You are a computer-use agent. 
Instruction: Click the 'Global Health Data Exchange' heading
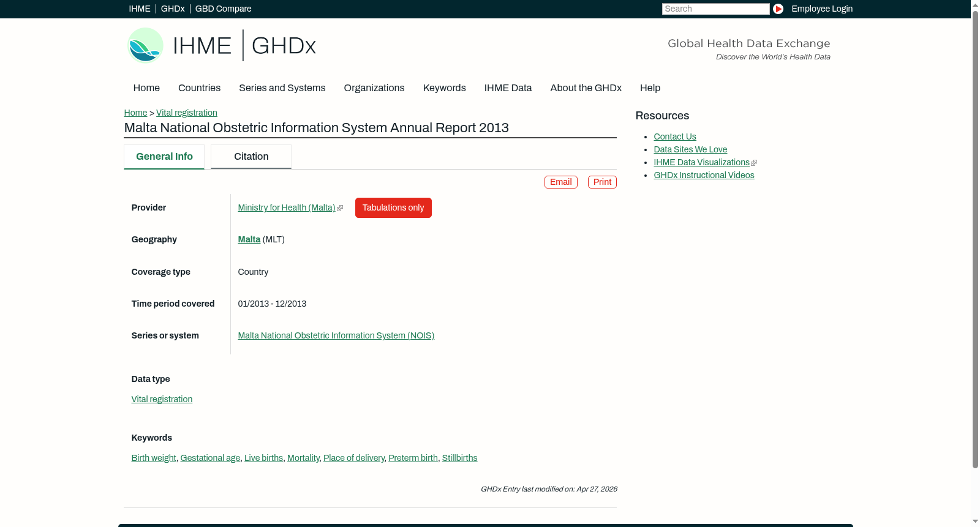[x=749, y=43]
